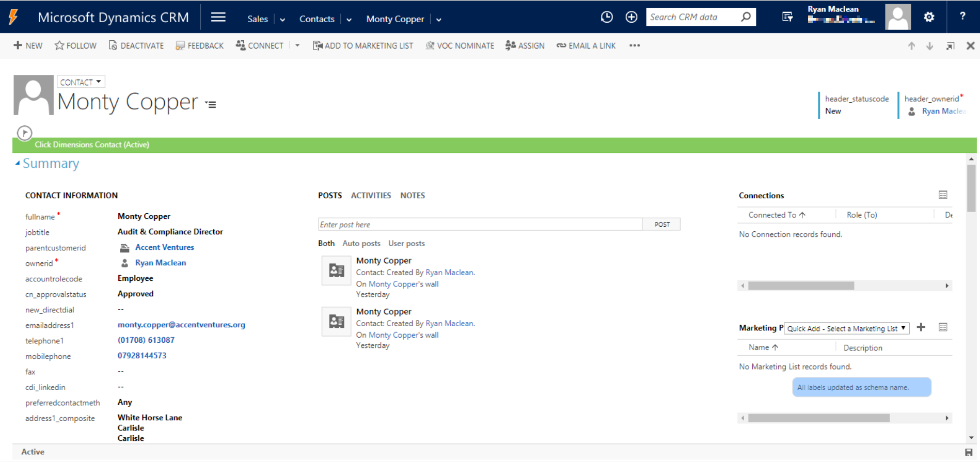980x462 pixels.
Task: Expand Quick Add marketing list dropdown
Action: [846, 328]
